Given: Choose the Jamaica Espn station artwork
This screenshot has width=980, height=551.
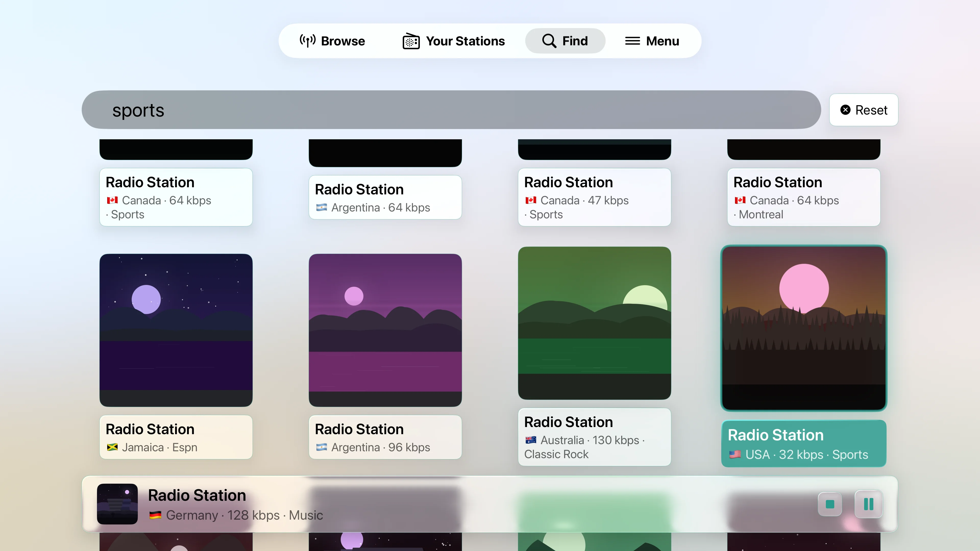Looking at the screenshot, I should pos(176,330).
